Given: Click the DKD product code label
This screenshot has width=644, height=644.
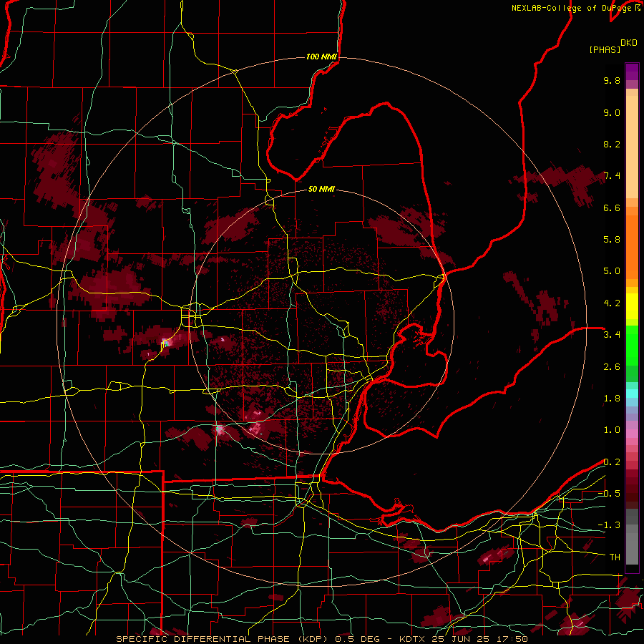Looking at the screenshot, I should pos(629,43).
